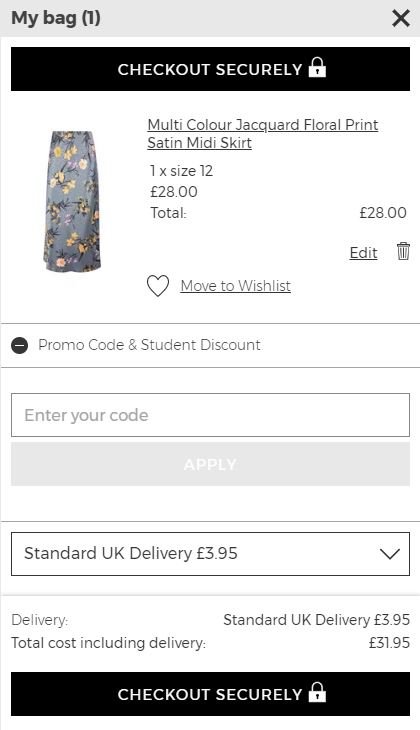Click the Promo Code & Student Discount heading
This screenshot has width=420, height=730.
tap(149, 345)
